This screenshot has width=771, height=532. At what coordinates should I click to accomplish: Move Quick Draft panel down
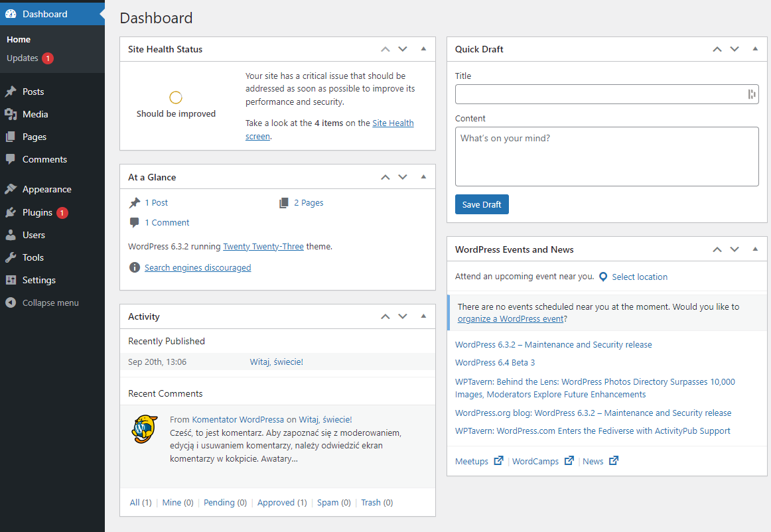tap(735, 49)
